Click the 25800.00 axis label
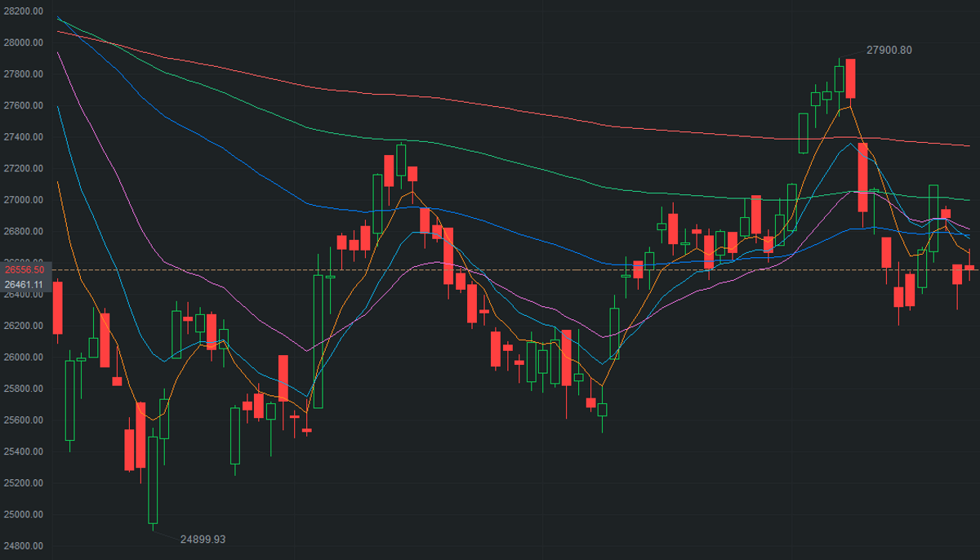This screenshot has height=560, width=980. click(23, 389)
